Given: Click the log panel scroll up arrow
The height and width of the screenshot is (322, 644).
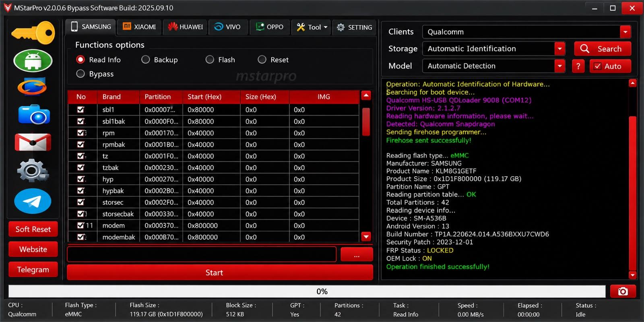Looking at the screenshot, I should (x=632, y=83).
